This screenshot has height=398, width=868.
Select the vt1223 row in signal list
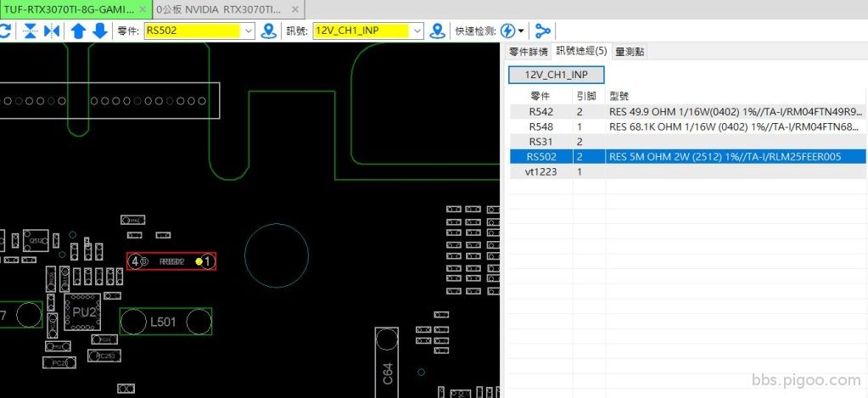pyautogui.click(x=540, y=171)
